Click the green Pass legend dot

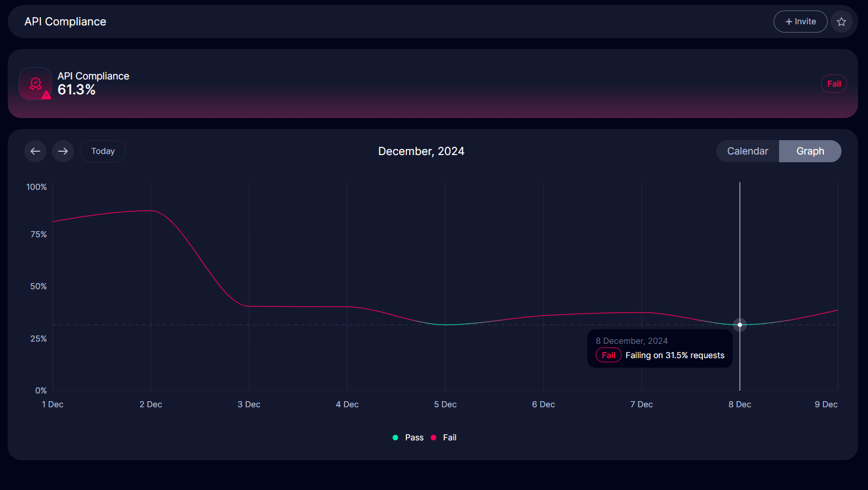click(x=395, y=438)
